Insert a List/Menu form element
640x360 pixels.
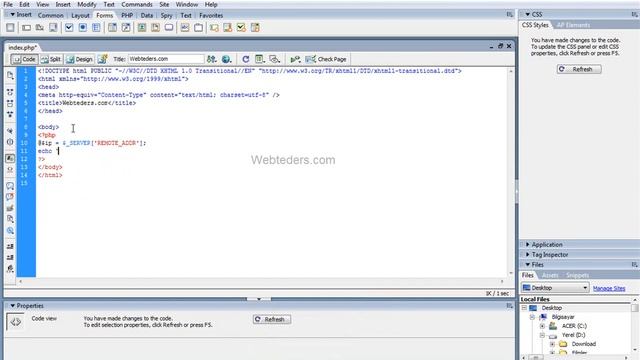tap(112, 28)
